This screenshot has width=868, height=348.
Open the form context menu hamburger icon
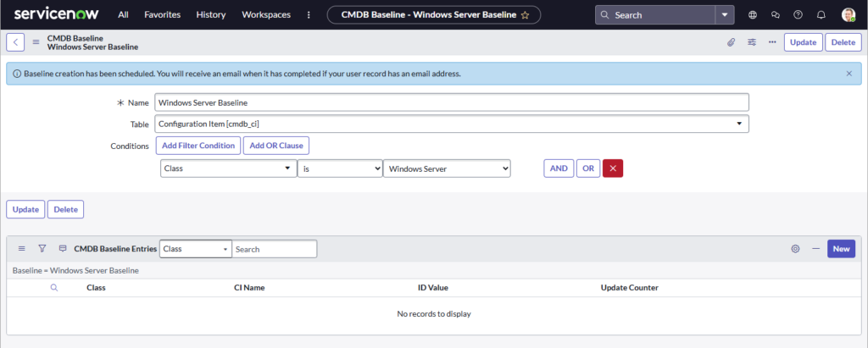[x=36, y=42]
